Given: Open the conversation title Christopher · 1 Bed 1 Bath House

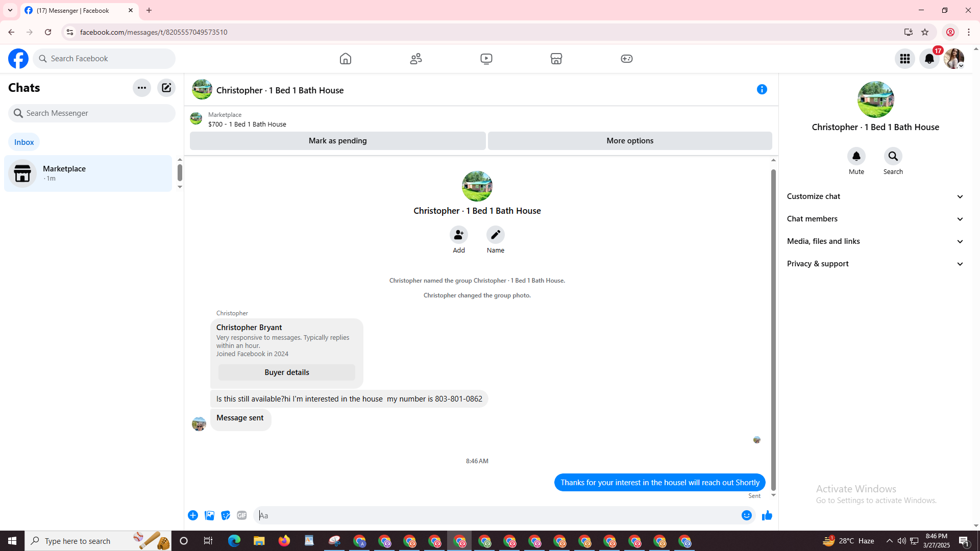Looking at the screenshot, I should pyautogui.click(x=280, y=90).
